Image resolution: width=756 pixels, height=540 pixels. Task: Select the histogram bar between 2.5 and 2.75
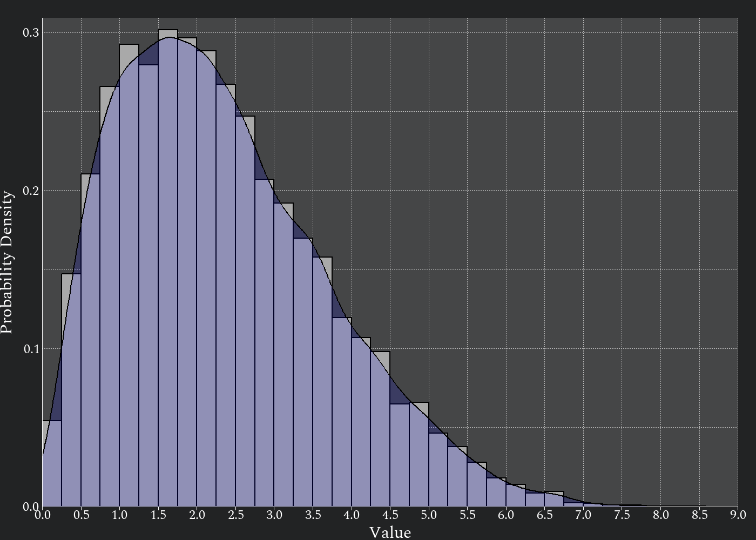(x=245, y=312)
